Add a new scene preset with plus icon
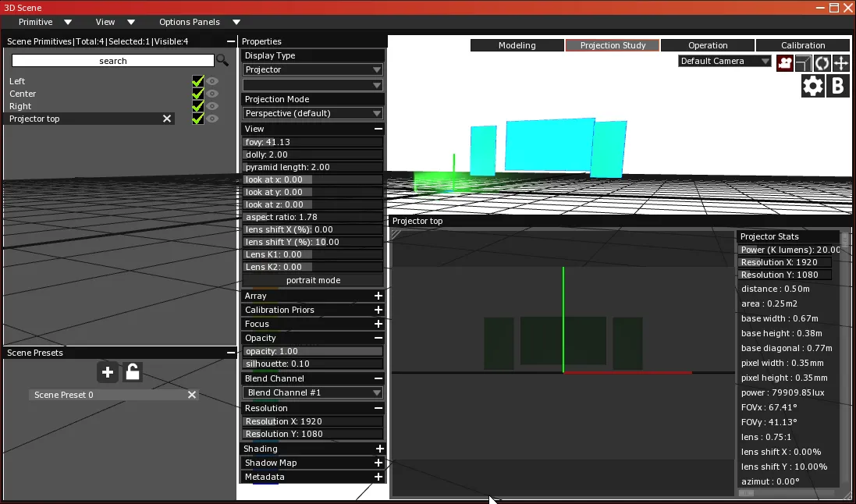This screenshot has width=856, height=504. coord(108,372)
